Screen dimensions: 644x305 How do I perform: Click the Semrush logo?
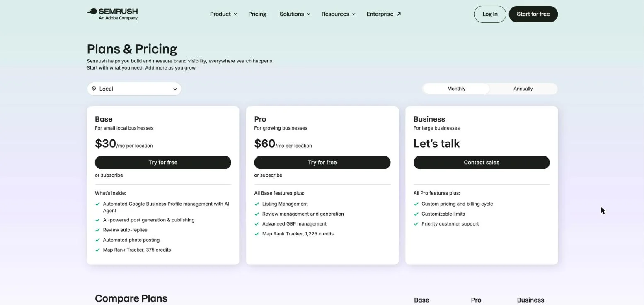point(112,14)
